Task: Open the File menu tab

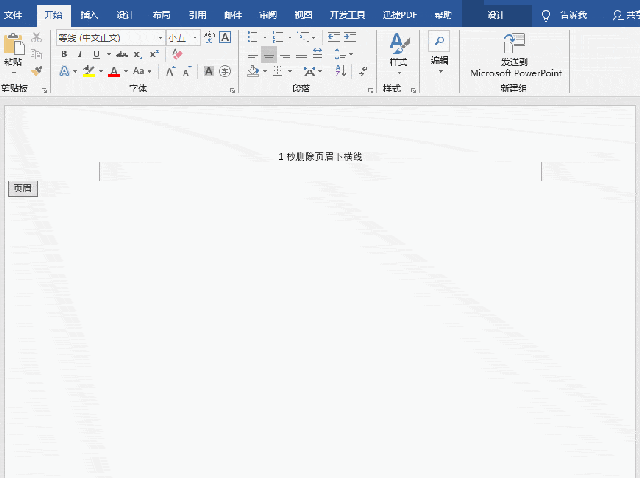Action: click(x=13, y=15)
